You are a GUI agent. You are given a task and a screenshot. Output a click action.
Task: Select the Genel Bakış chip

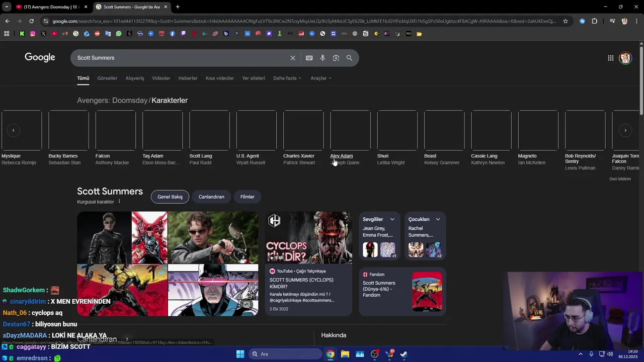point(170,197)
